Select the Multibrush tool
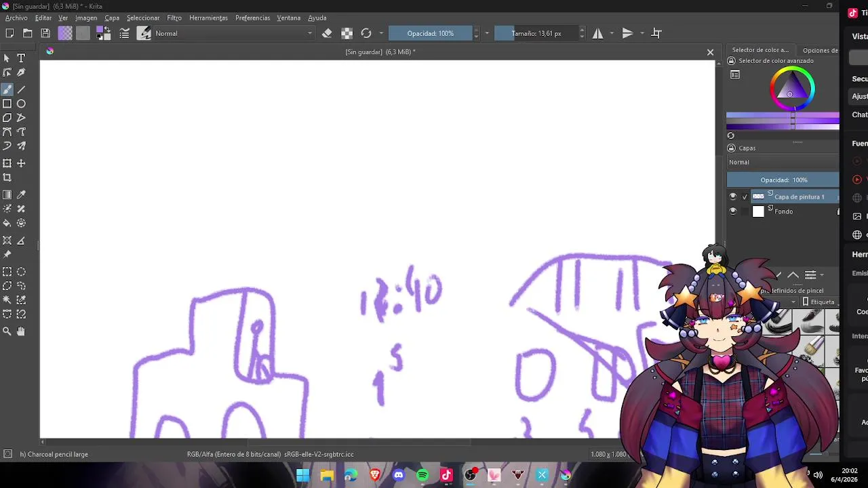Image resolution: width=868 pixels, height=488 pixels. tap(21, 146)
